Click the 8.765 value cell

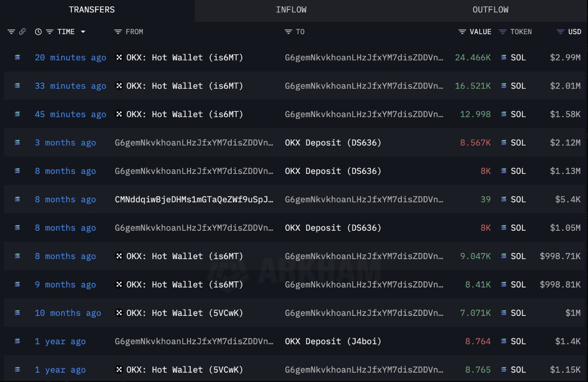478,370
